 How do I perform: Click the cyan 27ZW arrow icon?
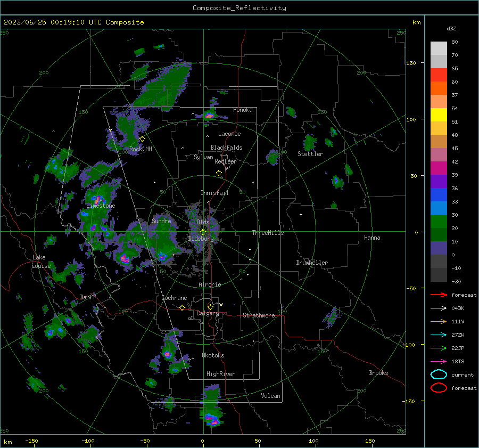(x=439, y=335)
